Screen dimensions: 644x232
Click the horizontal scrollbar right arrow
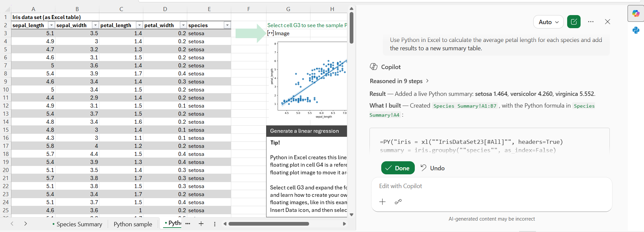[344, 224]
